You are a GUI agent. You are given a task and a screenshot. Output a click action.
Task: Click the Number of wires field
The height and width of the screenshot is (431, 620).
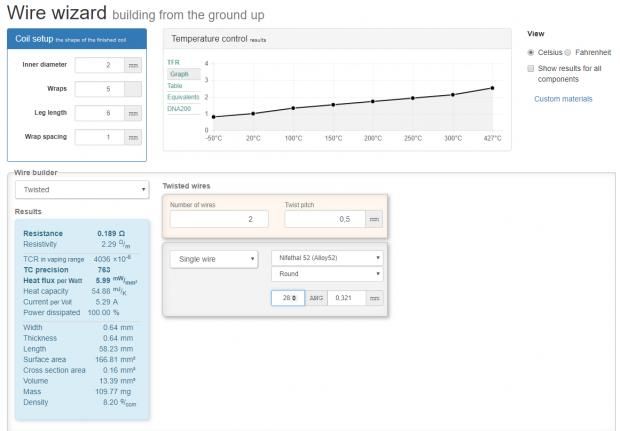(219, 219)
